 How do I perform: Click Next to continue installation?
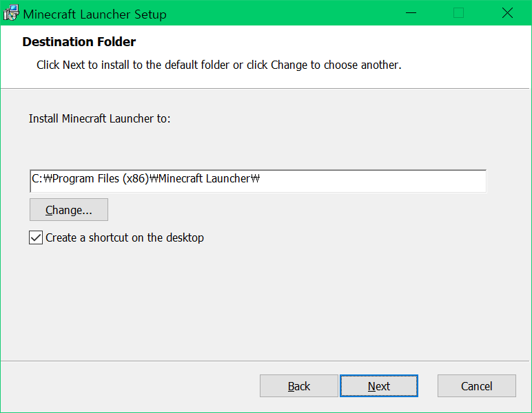[379, 386]
